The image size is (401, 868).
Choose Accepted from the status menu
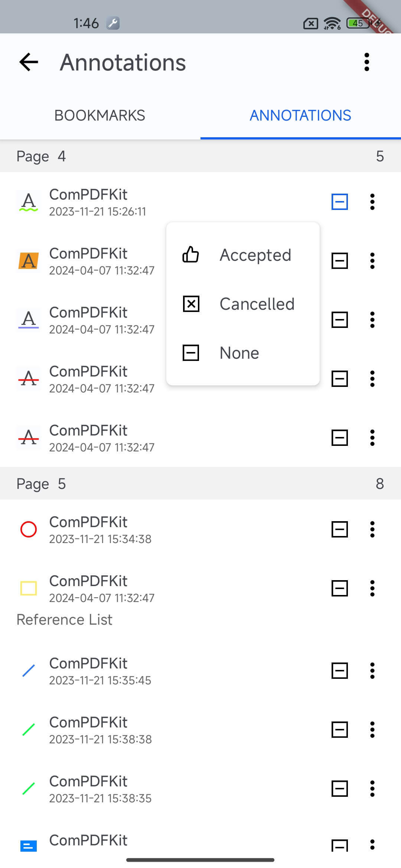pos(243,255)
